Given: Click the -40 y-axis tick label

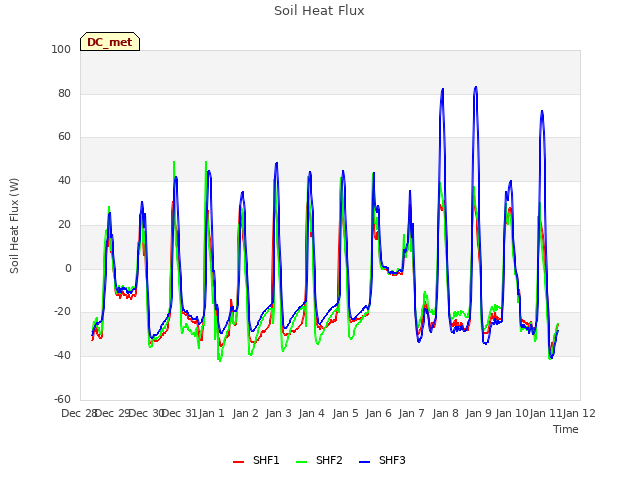Looking at the screenshot, I should [x=62, y=356].
